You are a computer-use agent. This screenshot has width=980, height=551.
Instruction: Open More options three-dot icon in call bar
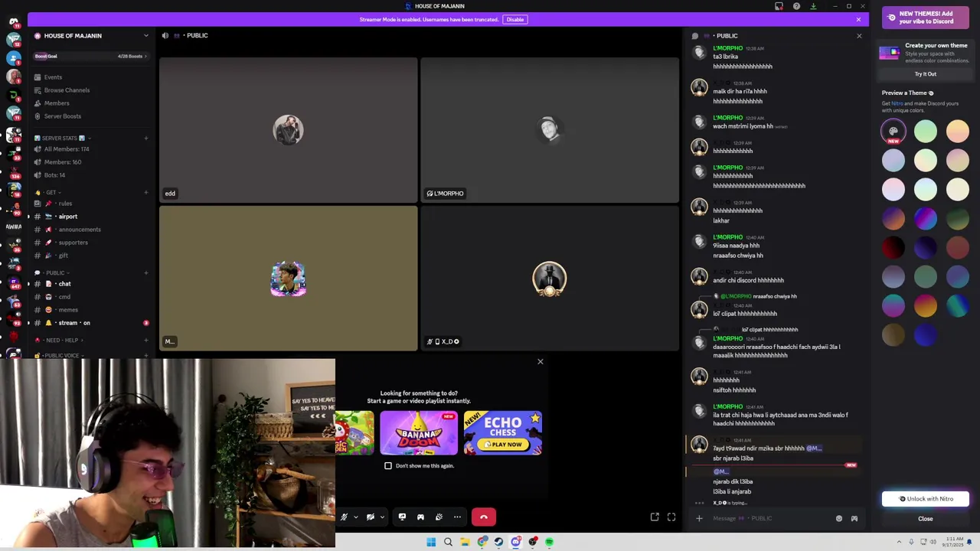[457, 517]
